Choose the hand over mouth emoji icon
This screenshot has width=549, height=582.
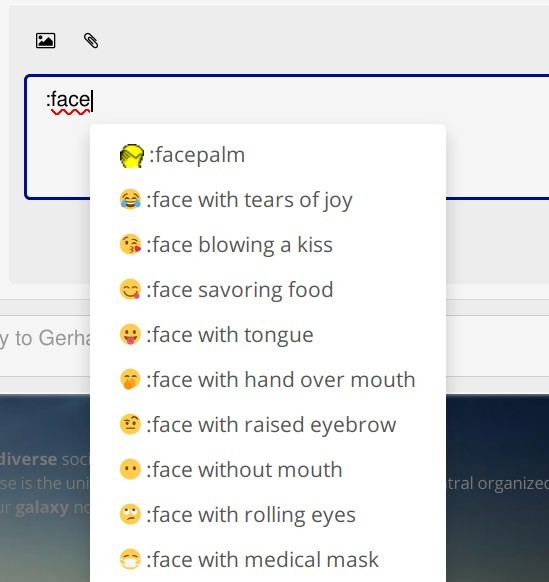(x=130, y=379)
